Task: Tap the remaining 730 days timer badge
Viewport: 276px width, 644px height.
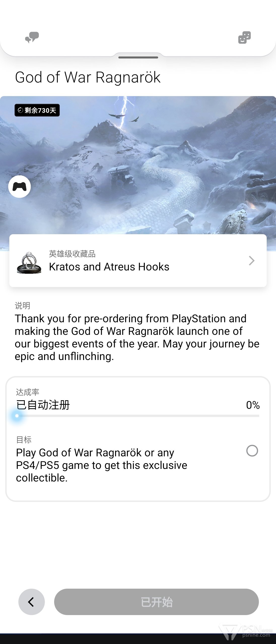Action: coord(37,110)
